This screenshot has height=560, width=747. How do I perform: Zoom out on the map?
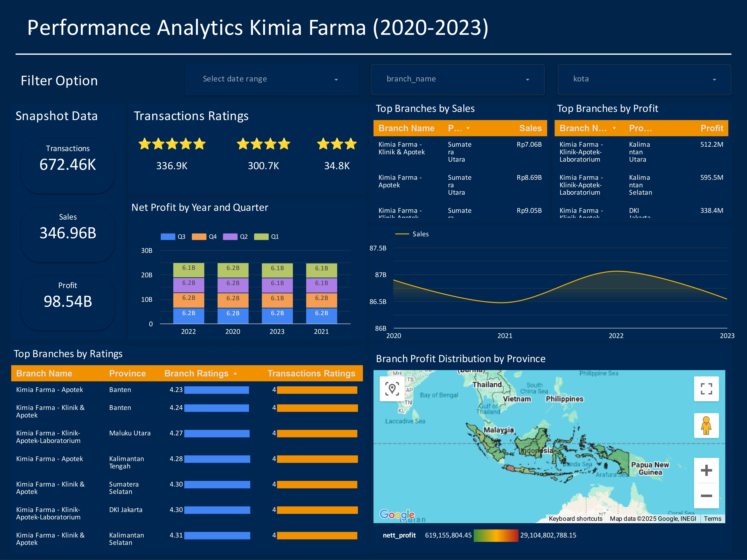(x=706, y=496)
